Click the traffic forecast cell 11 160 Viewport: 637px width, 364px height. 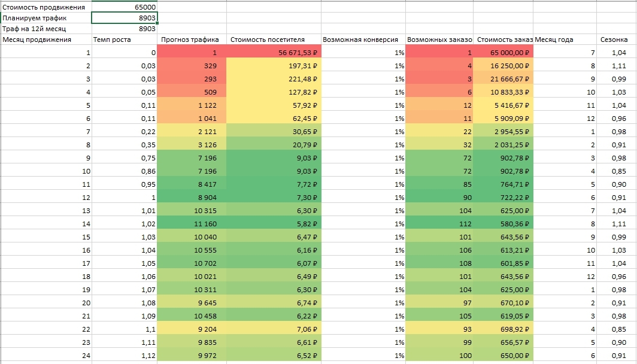(x=192, y=224)
